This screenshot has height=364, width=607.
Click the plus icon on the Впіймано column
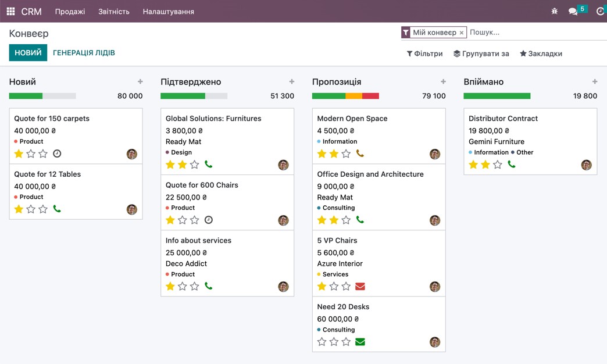pyautogui.click(x=595, y=81)
